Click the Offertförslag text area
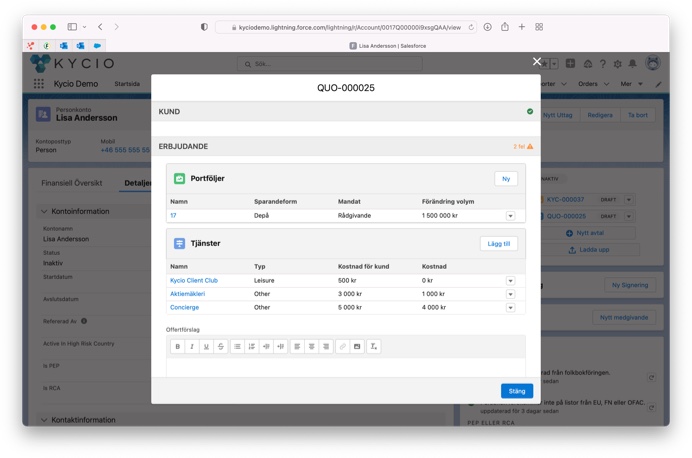The height and width of the screenshot is (458, 692). point(346,368)
